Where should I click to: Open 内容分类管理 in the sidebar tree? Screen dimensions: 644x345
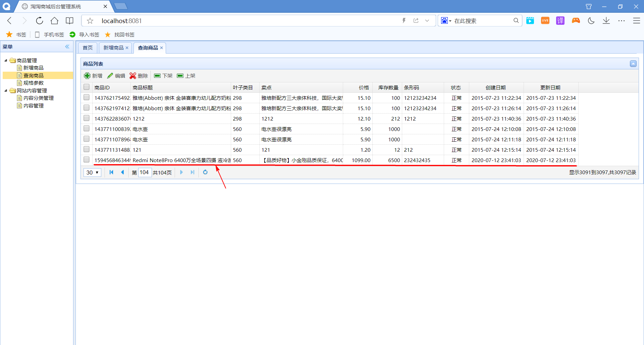pyautogui.click(x=39, y=98)
